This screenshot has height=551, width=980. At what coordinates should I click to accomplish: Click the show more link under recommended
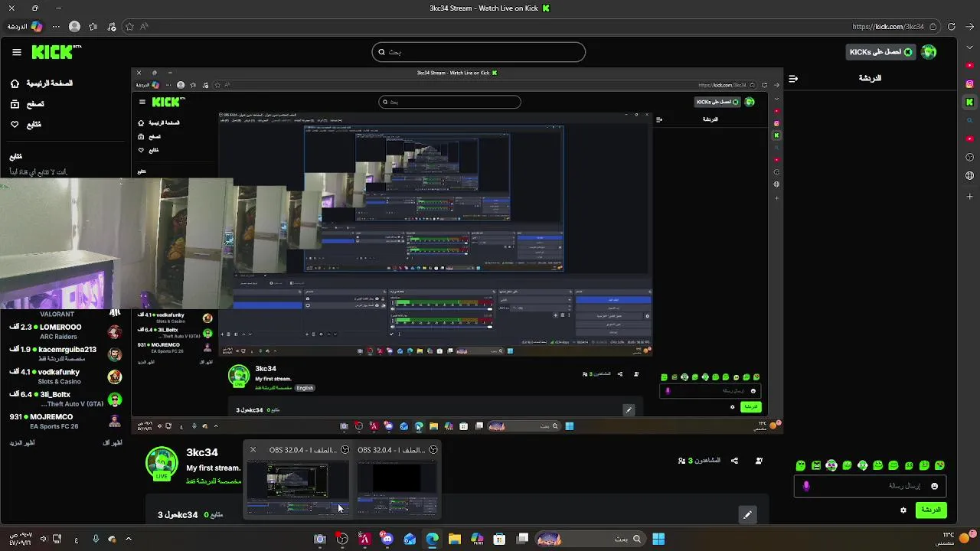pos(22,443)
